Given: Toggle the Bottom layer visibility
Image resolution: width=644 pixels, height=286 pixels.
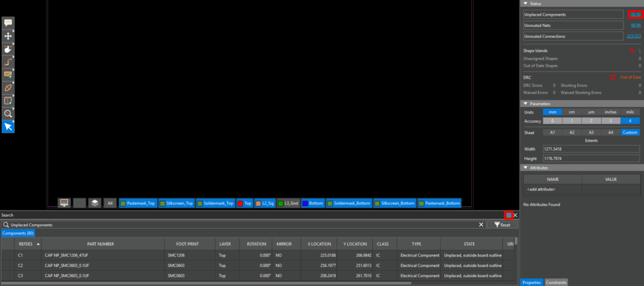Looking at the screenshot, I should [313, 203].
